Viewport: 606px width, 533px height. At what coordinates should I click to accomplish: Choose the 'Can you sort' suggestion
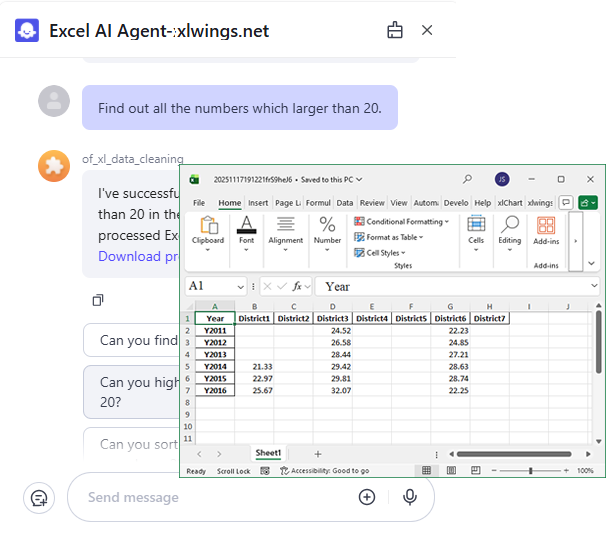click(x=131, y=444)
